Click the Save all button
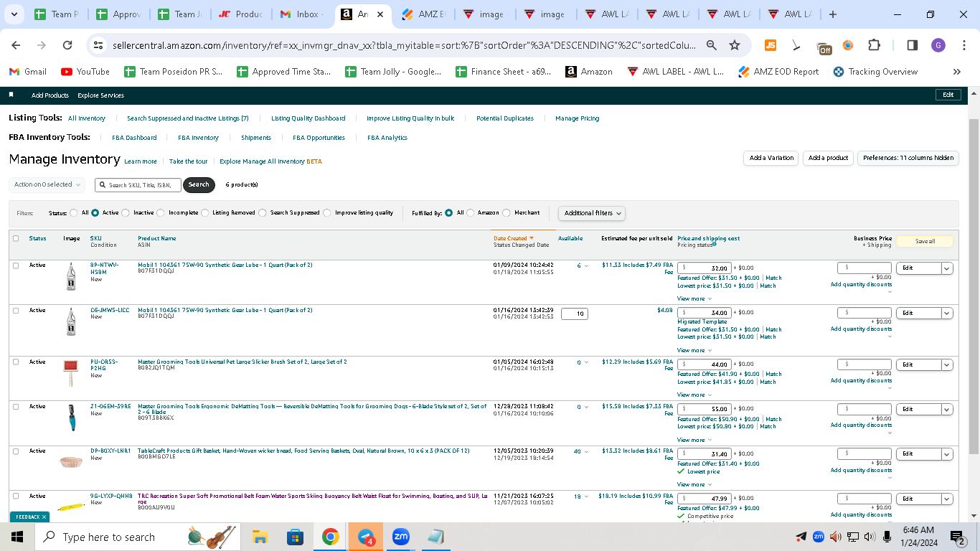 click(x=925, y=241)
